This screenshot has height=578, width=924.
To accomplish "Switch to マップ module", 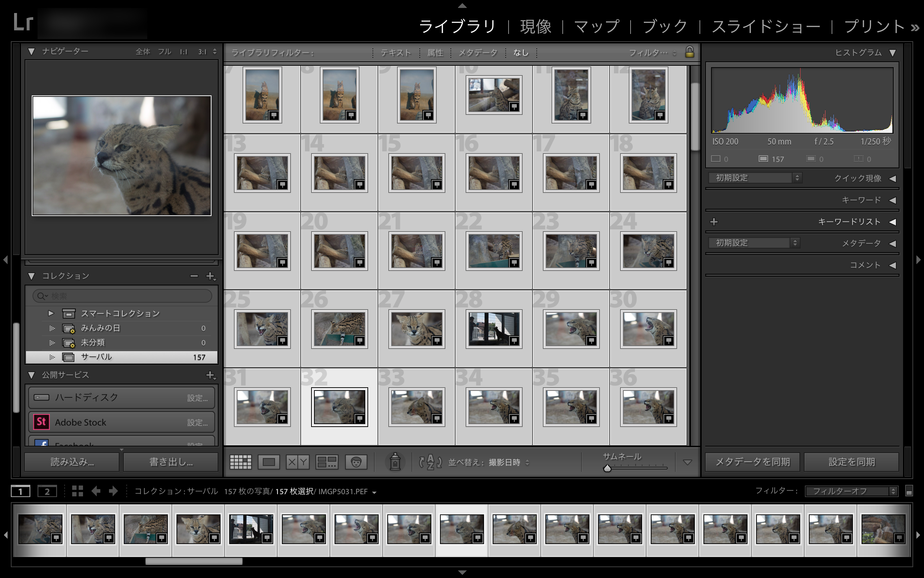I will (597, 27).
